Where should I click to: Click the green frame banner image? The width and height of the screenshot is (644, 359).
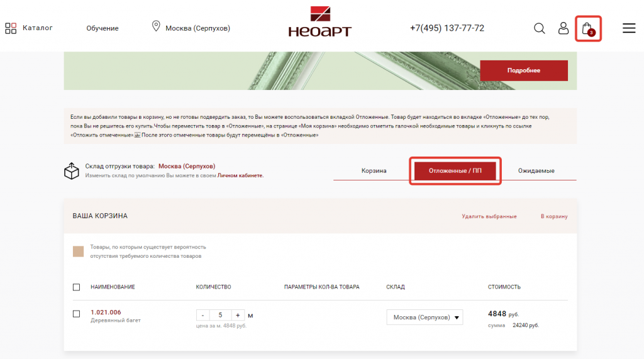pyautogui.click(x=320, y=70)
